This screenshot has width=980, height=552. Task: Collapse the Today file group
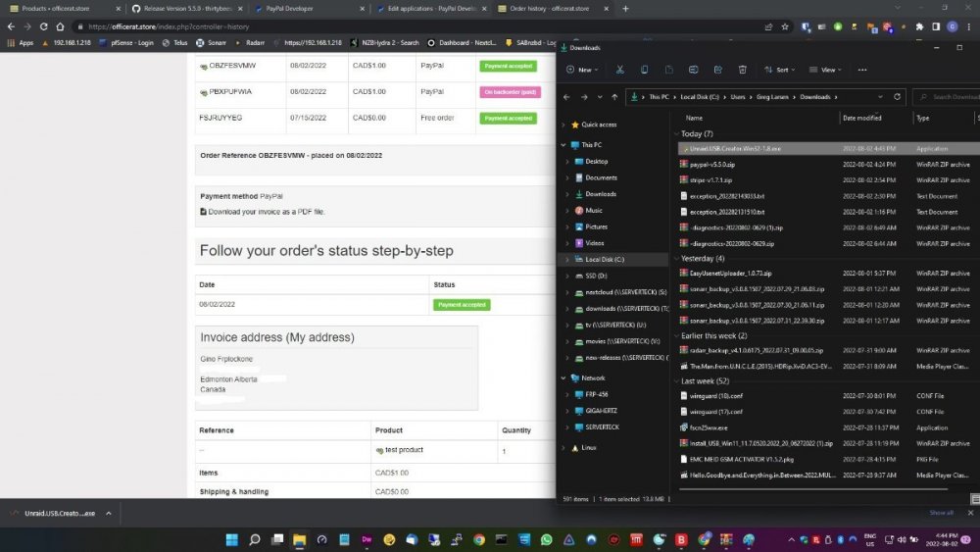pyautogui.click(x=676, y=133)
